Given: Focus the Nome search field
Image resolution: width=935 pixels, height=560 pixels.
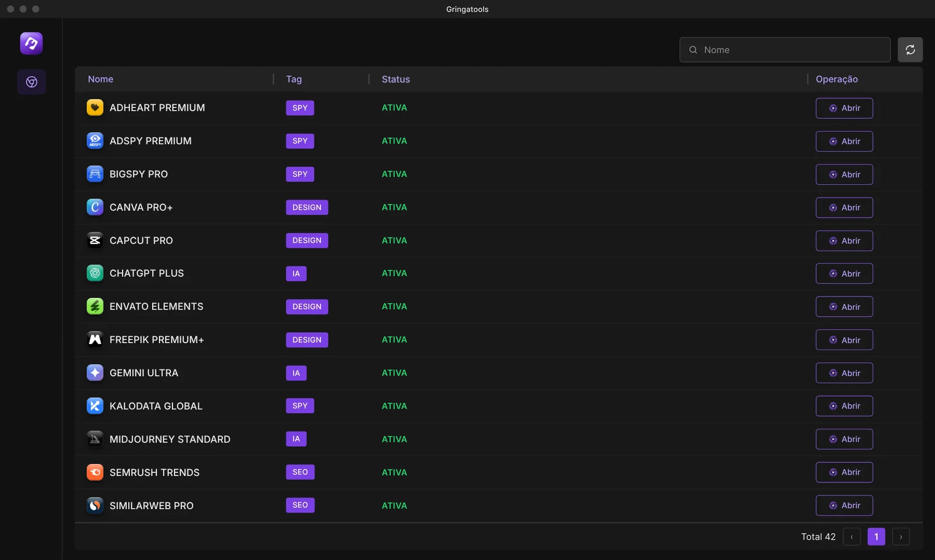Looking at the screenshot, I should [785, 50].
